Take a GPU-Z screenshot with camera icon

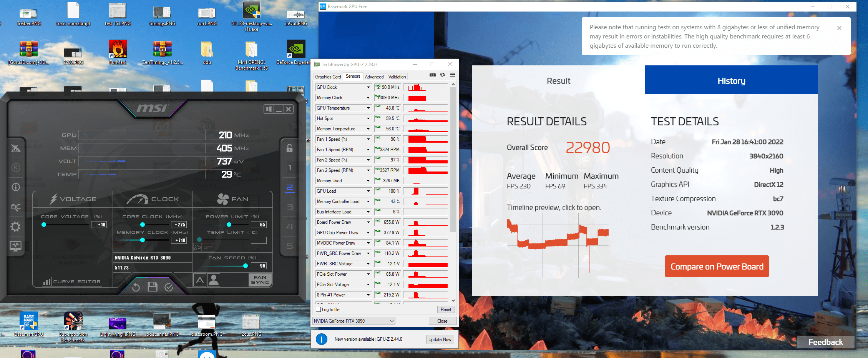click(x=433, y=75)
